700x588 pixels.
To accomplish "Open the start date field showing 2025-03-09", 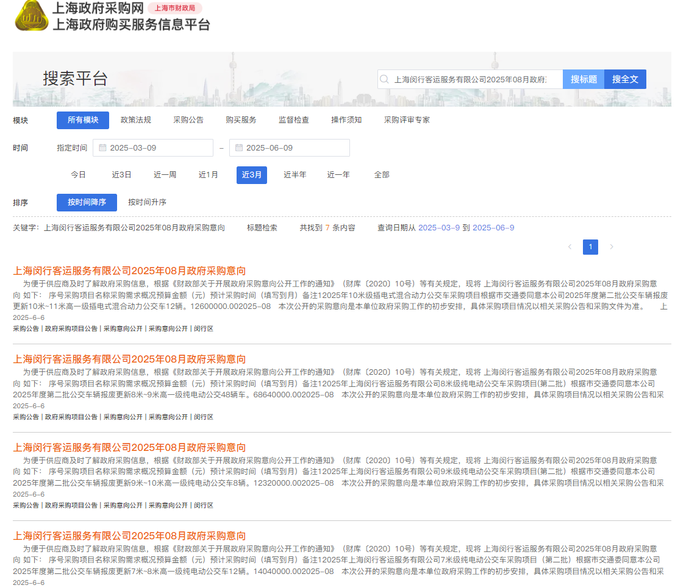I will [x=159, y=147].
